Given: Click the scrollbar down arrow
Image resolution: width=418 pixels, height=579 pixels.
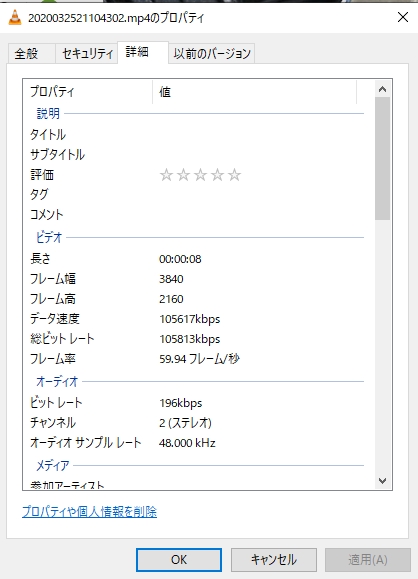Looking at the screenshot, I should click(383, 480).
